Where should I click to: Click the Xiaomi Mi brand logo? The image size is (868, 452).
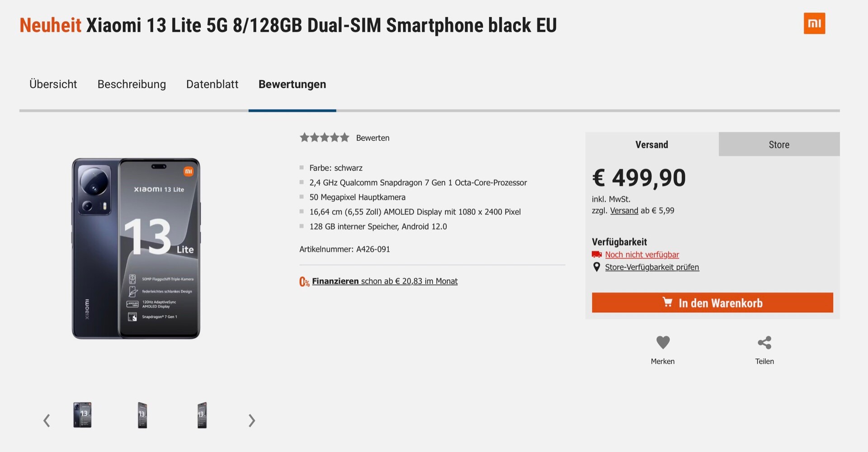coord(814,24)
